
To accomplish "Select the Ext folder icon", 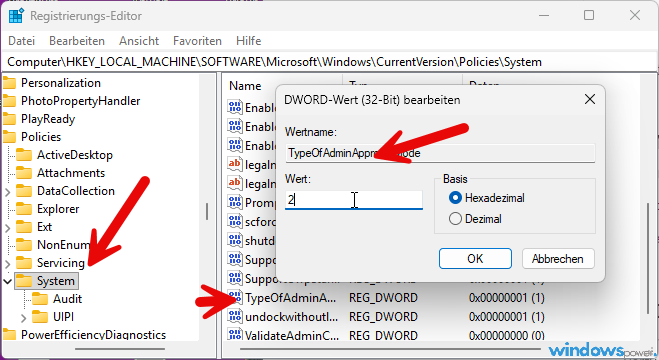I will tap(24, 227).
